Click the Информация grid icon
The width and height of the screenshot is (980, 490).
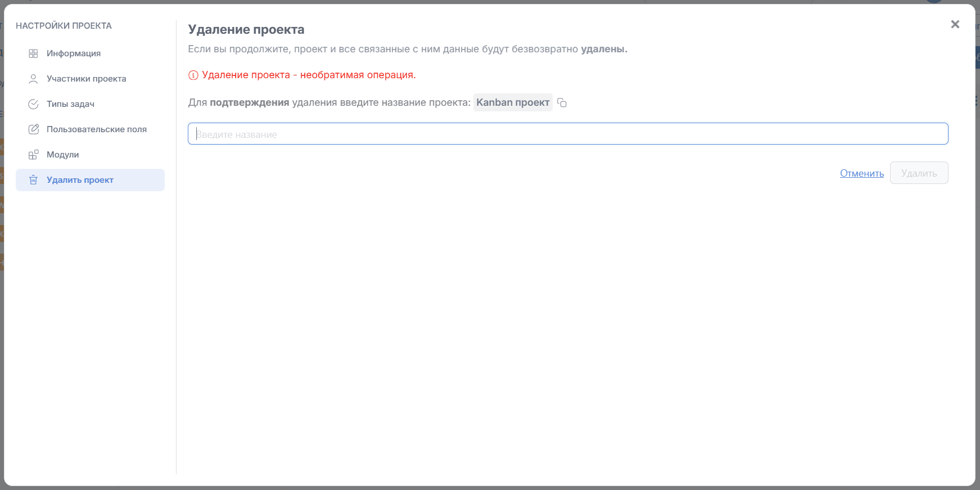pyautogui.click(x=33, y=53)
